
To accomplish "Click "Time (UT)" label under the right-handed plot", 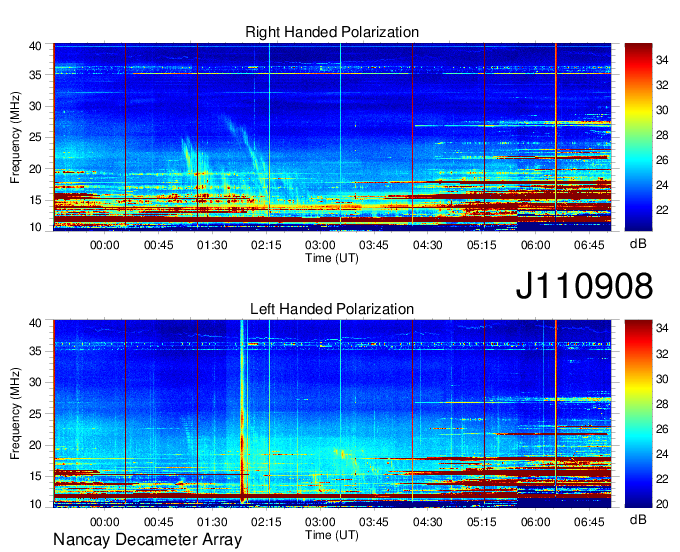I will 332,258.
